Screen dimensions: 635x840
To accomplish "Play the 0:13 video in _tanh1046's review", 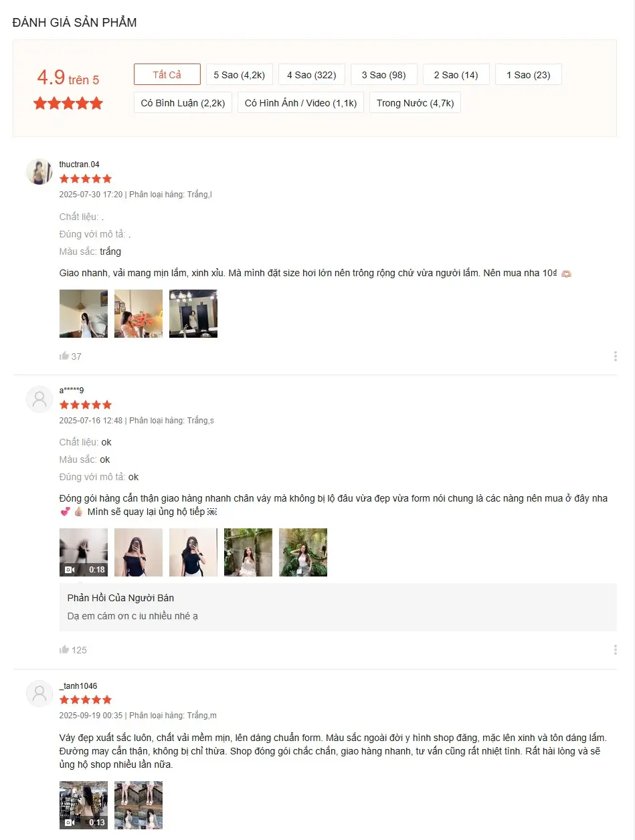I will [84, 805].
